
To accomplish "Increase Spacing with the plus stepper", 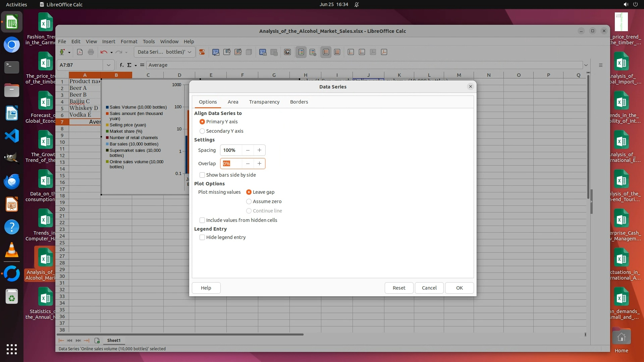I will (259, 150).
